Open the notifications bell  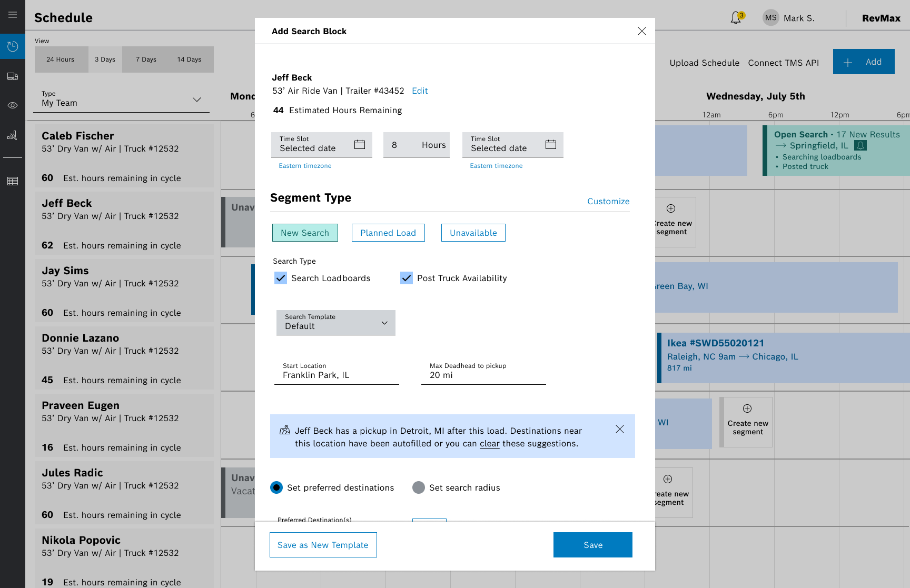coord(736,18)
